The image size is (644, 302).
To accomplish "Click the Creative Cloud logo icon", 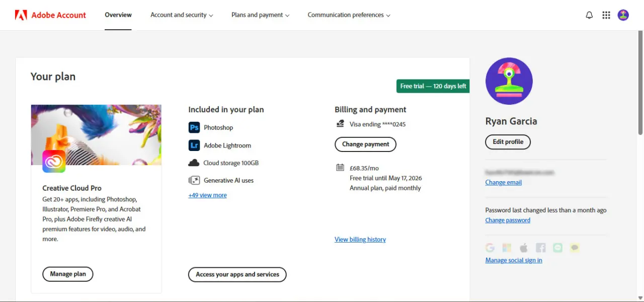I will tap(54, 162).
